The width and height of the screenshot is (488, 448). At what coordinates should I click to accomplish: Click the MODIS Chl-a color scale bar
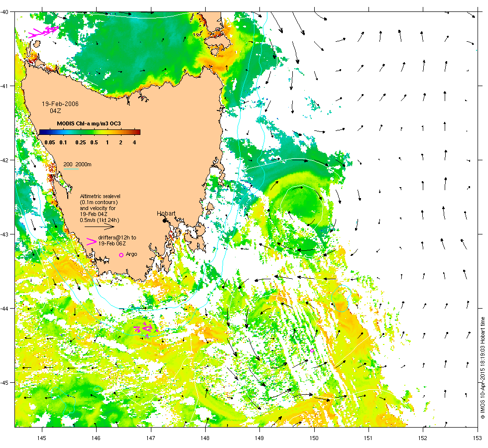click(90, 132)
